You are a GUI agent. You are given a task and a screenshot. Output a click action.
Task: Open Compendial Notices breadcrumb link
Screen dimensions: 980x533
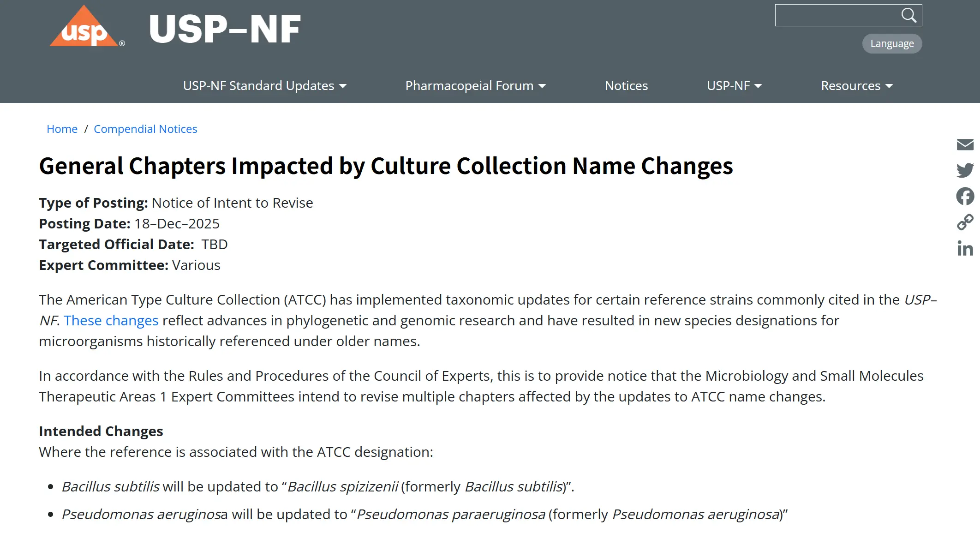[145, 129]
